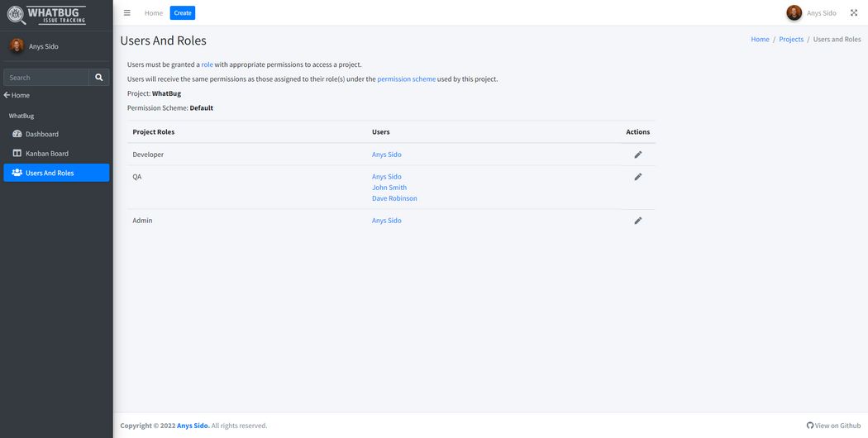The height and width of the screenshot is (438, 868).
Task: Click the 'role' hyperlink in description
Action: 207,64
